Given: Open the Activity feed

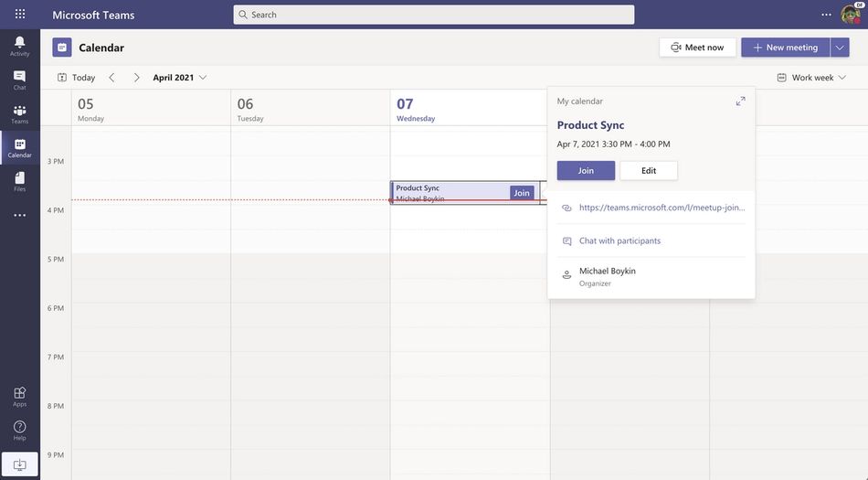Looking at the screenshot, I should point(19,47).
